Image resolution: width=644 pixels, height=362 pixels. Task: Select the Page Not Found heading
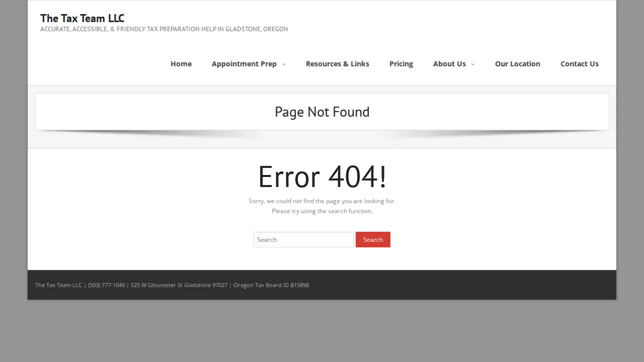(322, 112)
